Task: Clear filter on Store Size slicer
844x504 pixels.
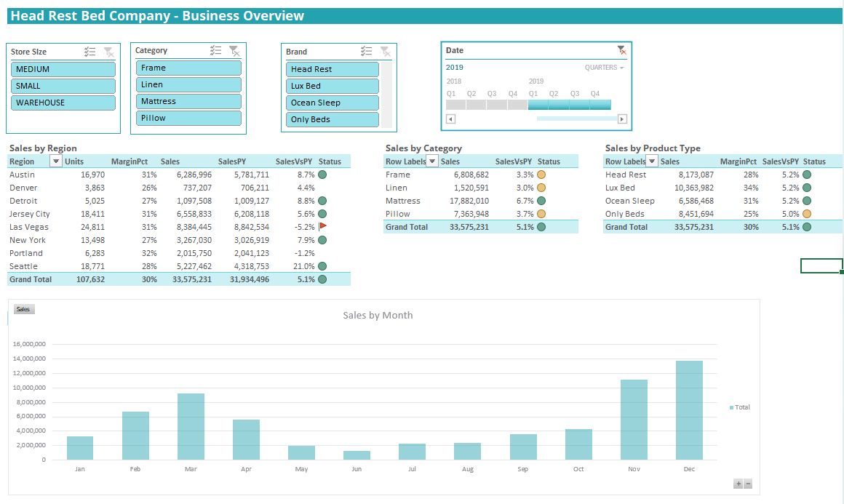Action: pyautogui.click(x=108, y=52)
